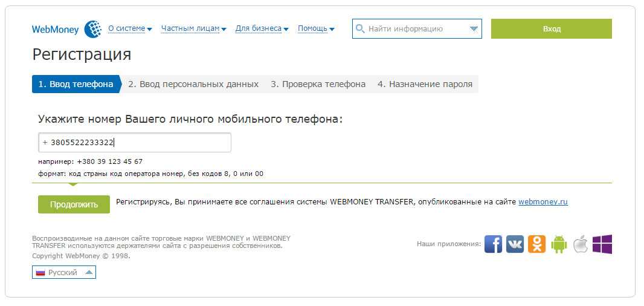Expand the search field dropdown arrow
Image resolution: width=644 pixels, height=306 pixels.
[x=474, y=29]
